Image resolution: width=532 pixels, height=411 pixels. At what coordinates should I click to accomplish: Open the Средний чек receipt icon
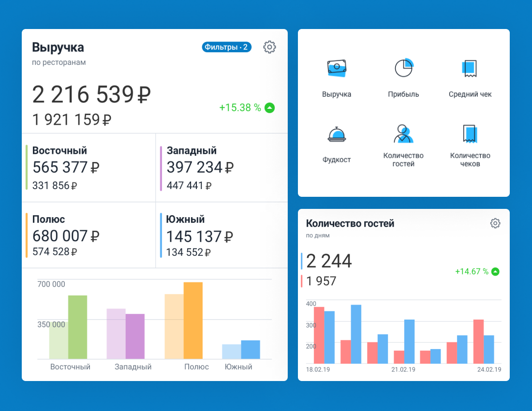pyautogui.click(x=470, y=69)
